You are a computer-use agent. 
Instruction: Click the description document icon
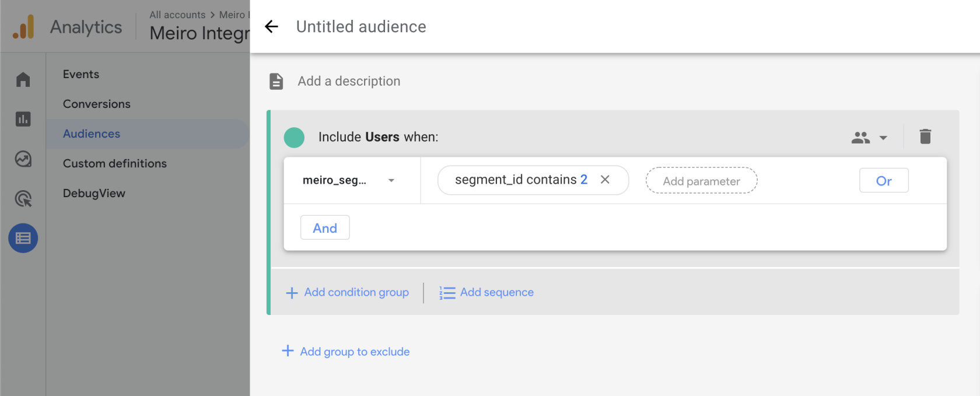click(276, 81)
